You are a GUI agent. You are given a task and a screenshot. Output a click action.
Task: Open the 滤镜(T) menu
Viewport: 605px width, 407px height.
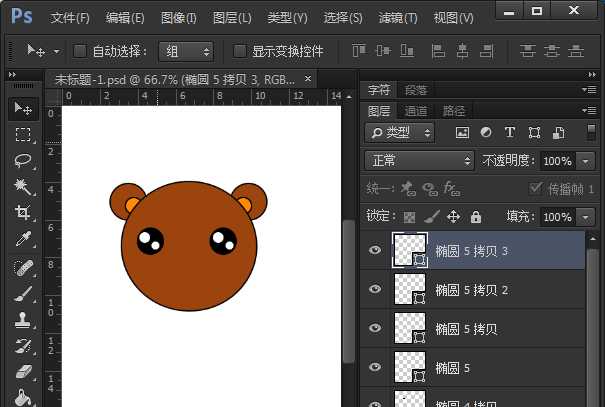399,18
